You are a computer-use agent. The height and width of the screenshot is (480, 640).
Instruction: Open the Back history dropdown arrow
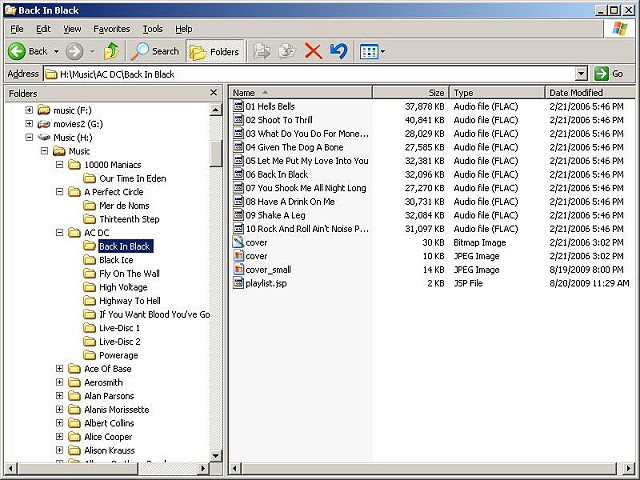56,51
